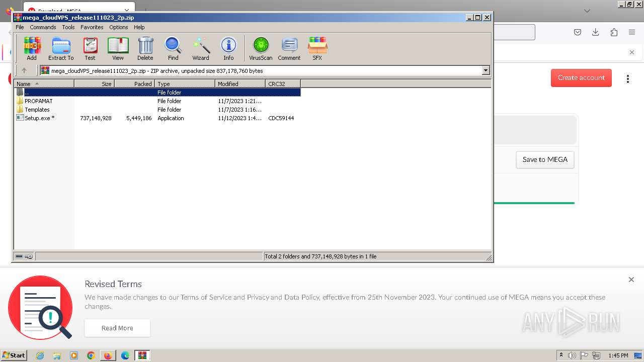Launch Microsoft Edge from the taskbar
644x362 pixels.
click(x=125, y=355)
